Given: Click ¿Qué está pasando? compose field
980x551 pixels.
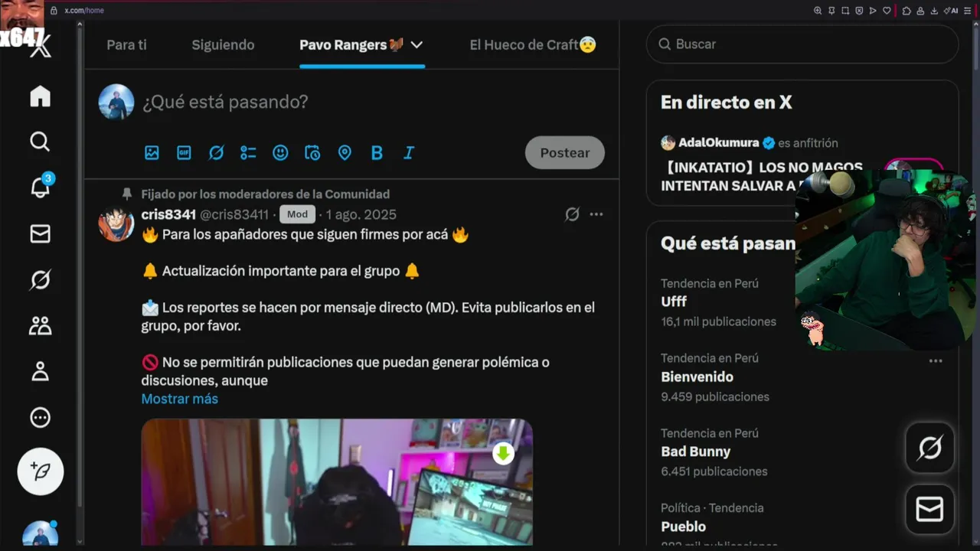Looking at the screenshot, I should point(225,102).
